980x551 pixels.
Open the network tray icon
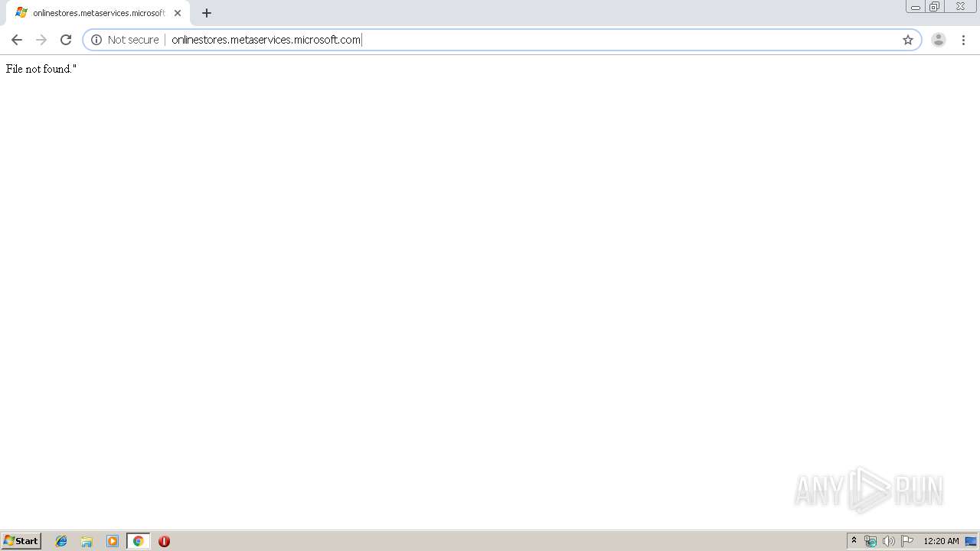pos(871,541)
